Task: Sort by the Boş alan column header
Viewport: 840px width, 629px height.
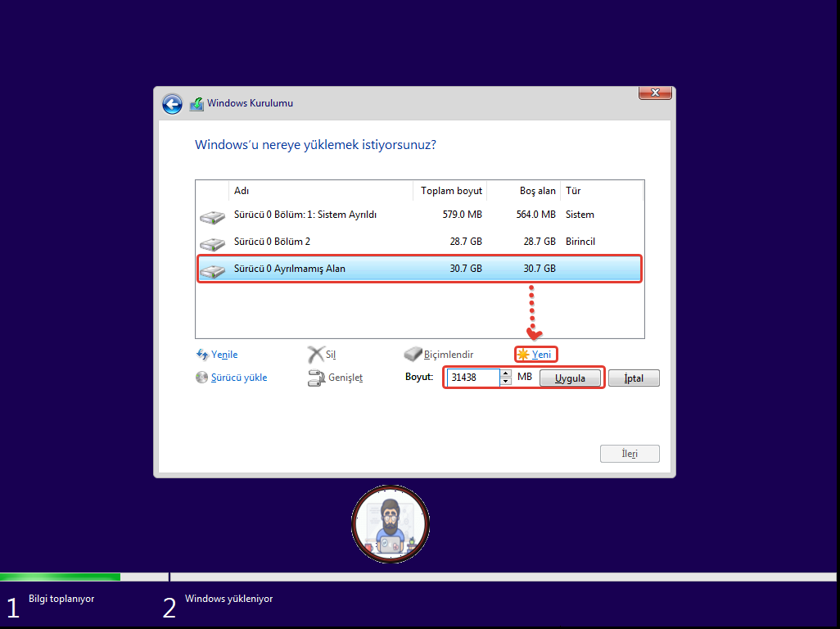Action: (x=523, y=191)
